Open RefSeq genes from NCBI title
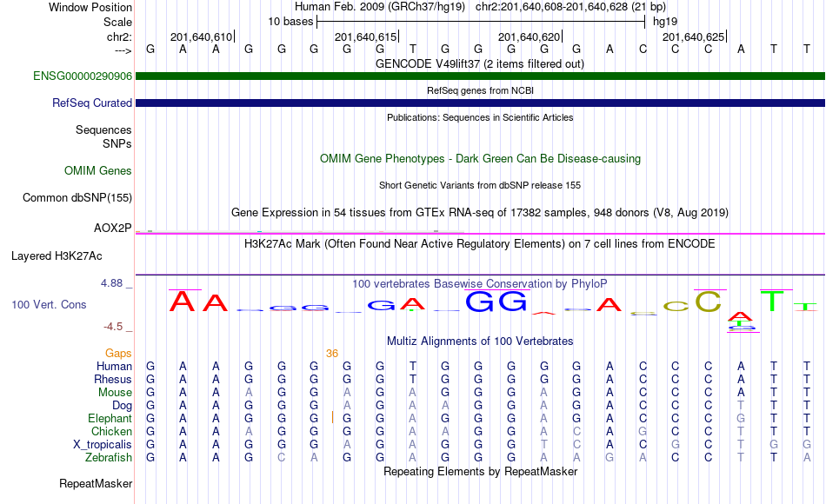This screenshot has width=826, height=504. coord(480,90)
